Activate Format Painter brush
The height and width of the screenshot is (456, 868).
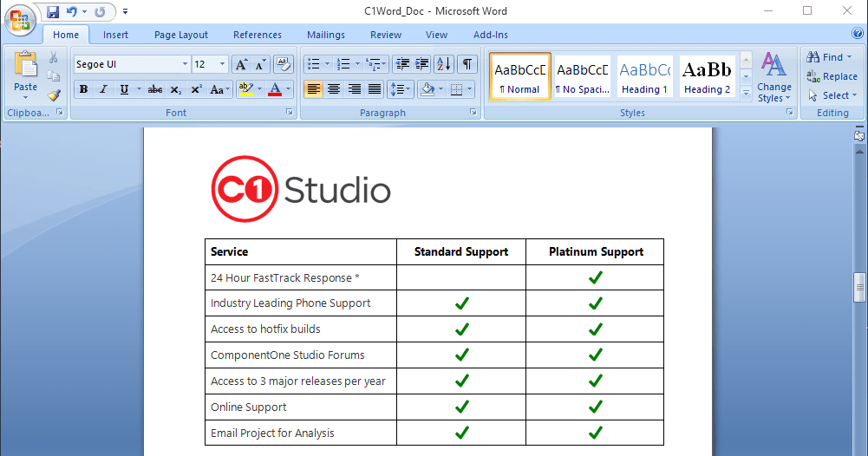pos(53,95)
